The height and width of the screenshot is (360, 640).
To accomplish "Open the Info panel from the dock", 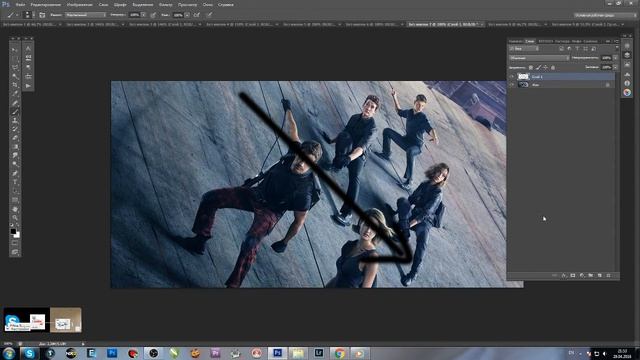I will coord(627,83).
